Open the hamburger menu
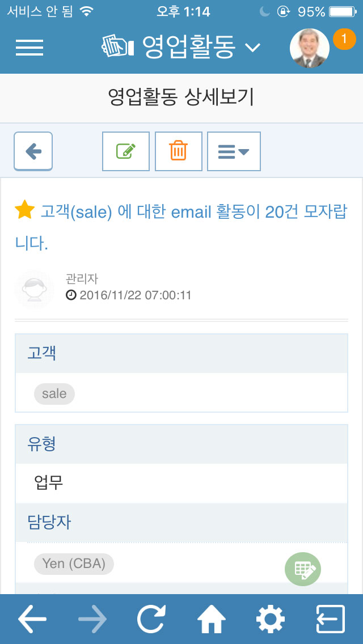This screenshot has height=644, width=363. (29, 48)
